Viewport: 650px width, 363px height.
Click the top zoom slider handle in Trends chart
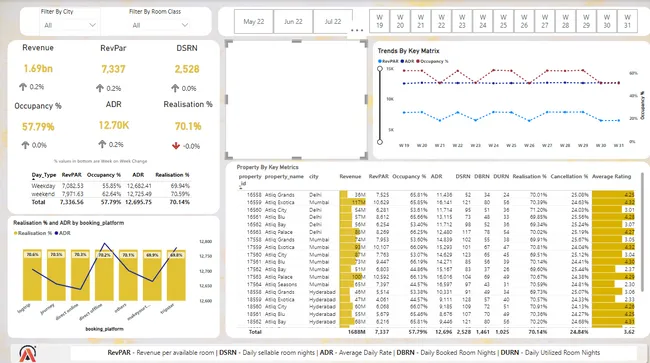(379, 69)
